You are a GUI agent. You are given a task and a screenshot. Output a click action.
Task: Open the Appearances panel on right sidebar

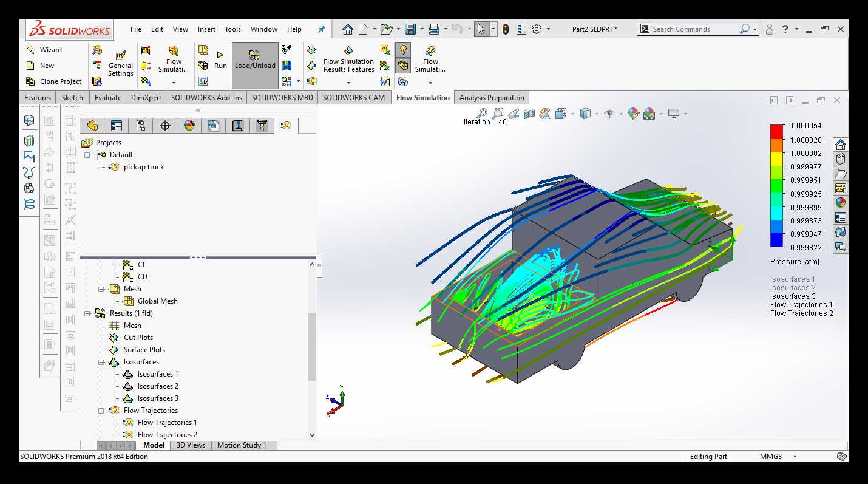(x=840, y=203)
